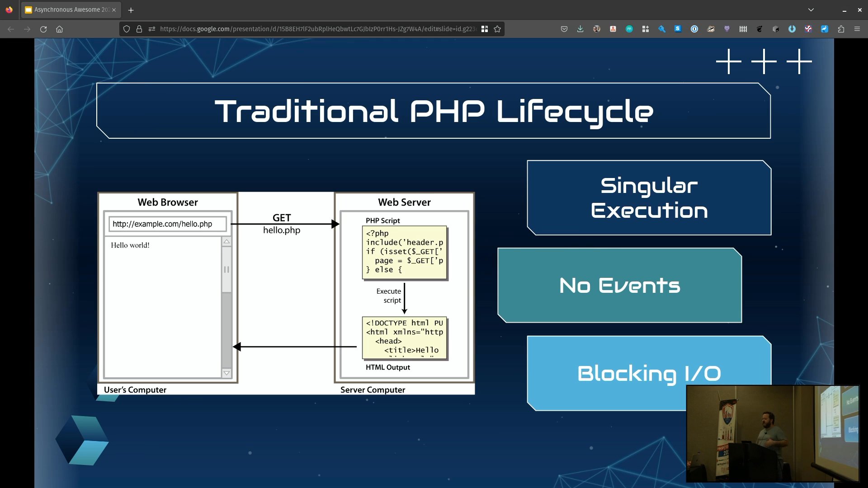Close the Asynchronous Awesome tab
Viewport: 868px width, 488px height.
coord(114,9)
